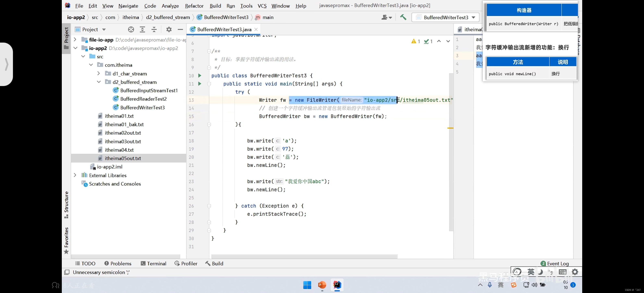This screenshot has height=293, width=644.
Task: Open the Windows Start button
Action: point(307,285)
